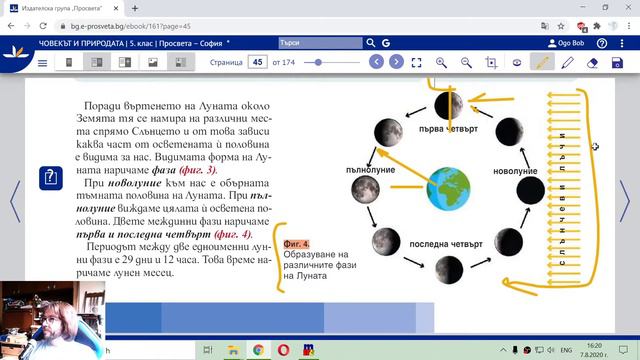Flip to next page using right edge chevron
Viewport: 640px width, 360px height.
click(x=625, y=202)
